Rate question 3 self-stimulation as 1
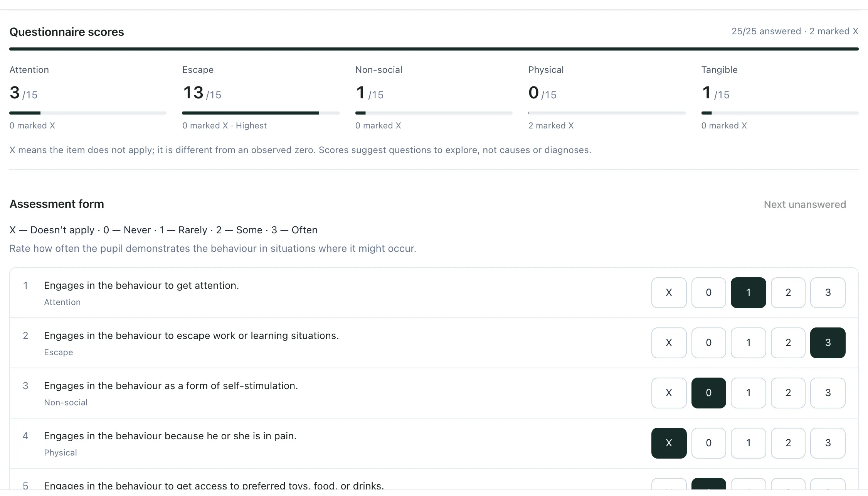 coord(748,393)
